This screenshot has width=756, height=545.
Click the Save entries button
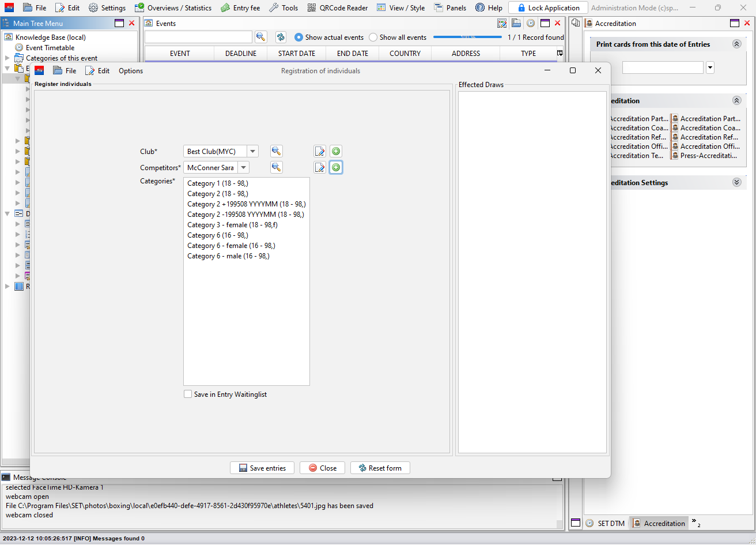[x=262, y=468]
